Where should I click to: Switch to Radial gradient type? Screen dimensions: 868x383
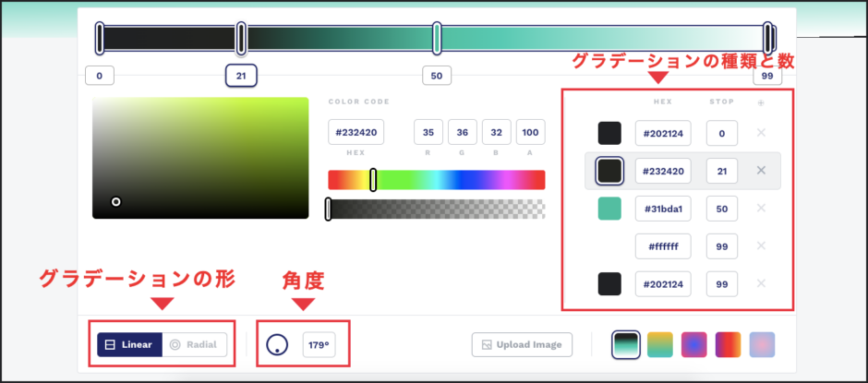[x=194, y=345]
